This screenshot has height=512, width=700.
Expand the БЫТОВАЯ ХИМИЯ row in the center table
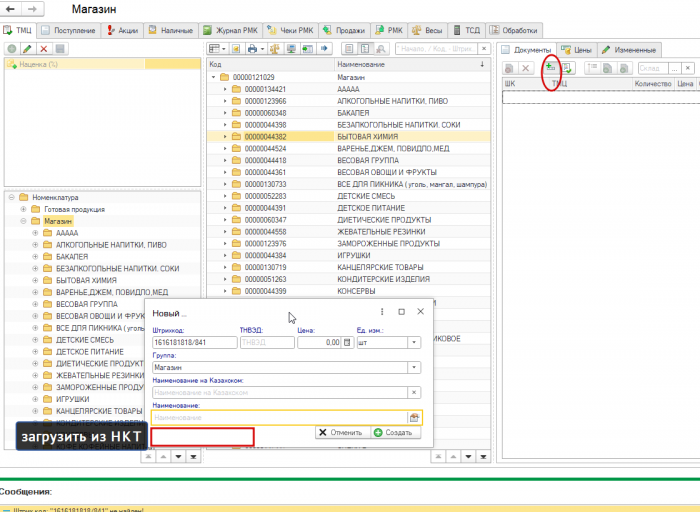click(x=225, y=137)
